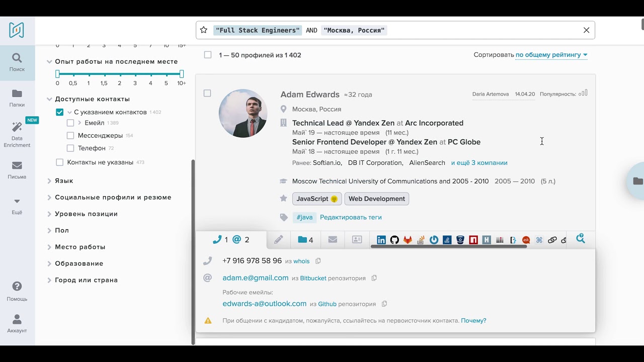Click the horizontal scrollbar under social icons
This screenshot has height=362, width=644.
pyautogui.click(x=449, y=246)
